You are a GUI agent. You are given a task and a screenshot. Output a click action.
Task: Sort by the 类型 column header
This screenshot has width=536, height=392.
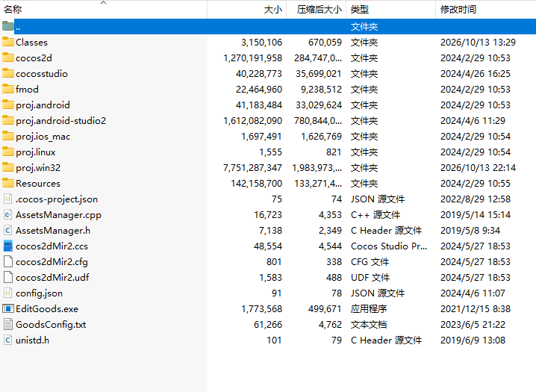click(391, 10)
